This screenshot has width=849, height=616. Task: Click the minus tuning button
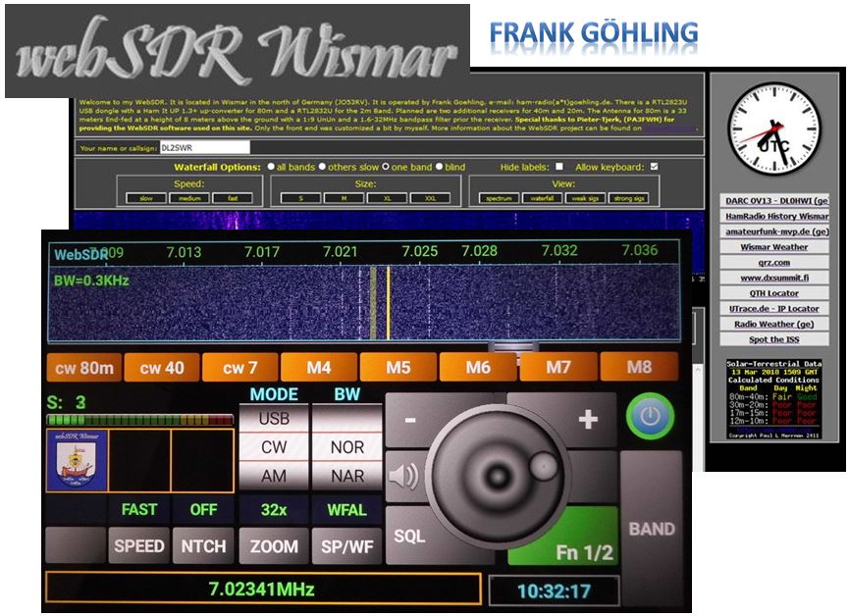tap(410, 420)
